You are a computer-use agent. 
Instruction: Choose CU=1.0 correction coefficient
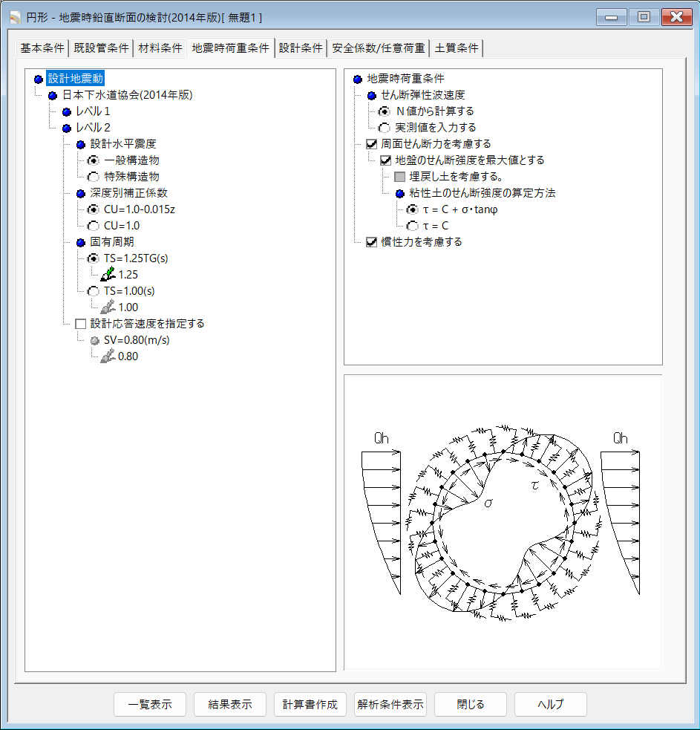coord(94,226)
